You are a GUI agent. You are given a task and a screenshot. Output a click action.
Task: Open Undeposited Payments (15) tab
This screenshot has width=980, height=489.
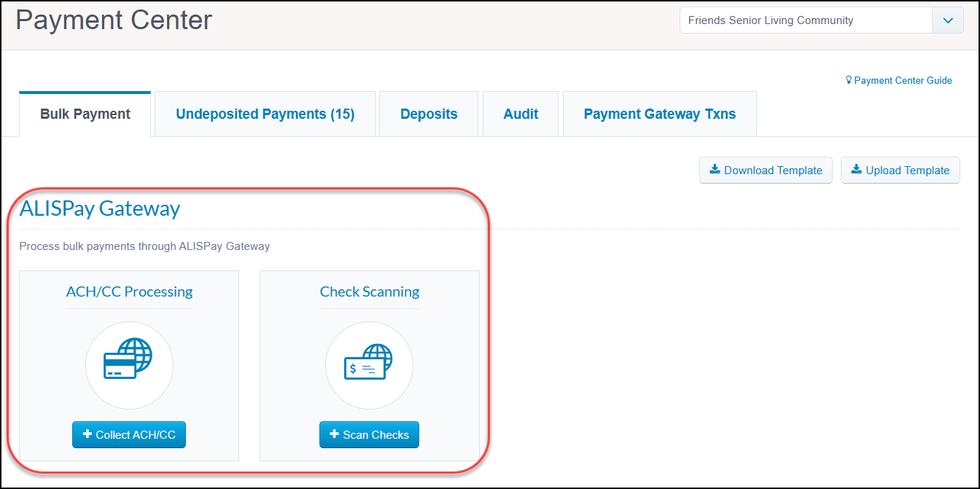coord(265,114)
